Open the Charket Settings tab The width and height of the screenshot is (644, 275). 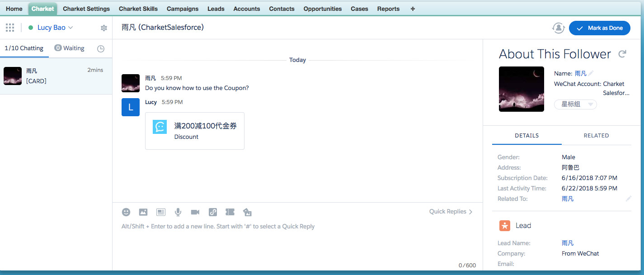pyautogui.click(x=86, y=9)
